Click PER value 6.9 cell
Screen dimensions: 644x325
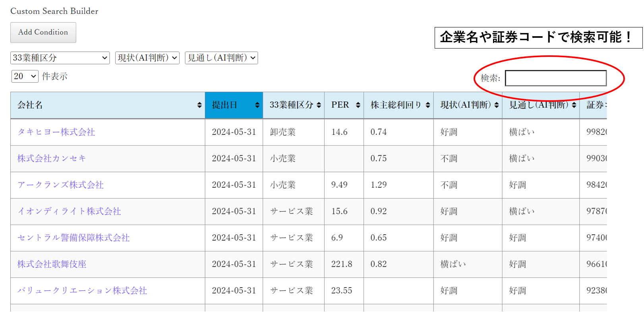point(344,238)
